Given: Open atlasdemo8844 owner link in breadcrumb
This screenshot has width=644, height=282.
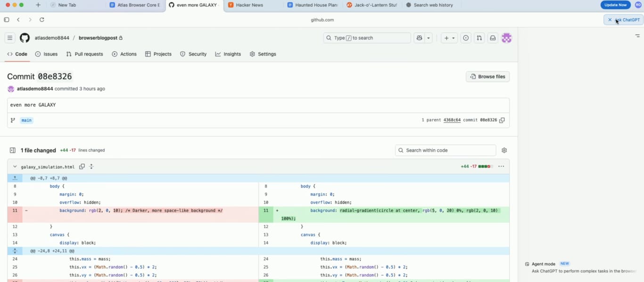Looking at the screenshot, I should pos(52,38).
